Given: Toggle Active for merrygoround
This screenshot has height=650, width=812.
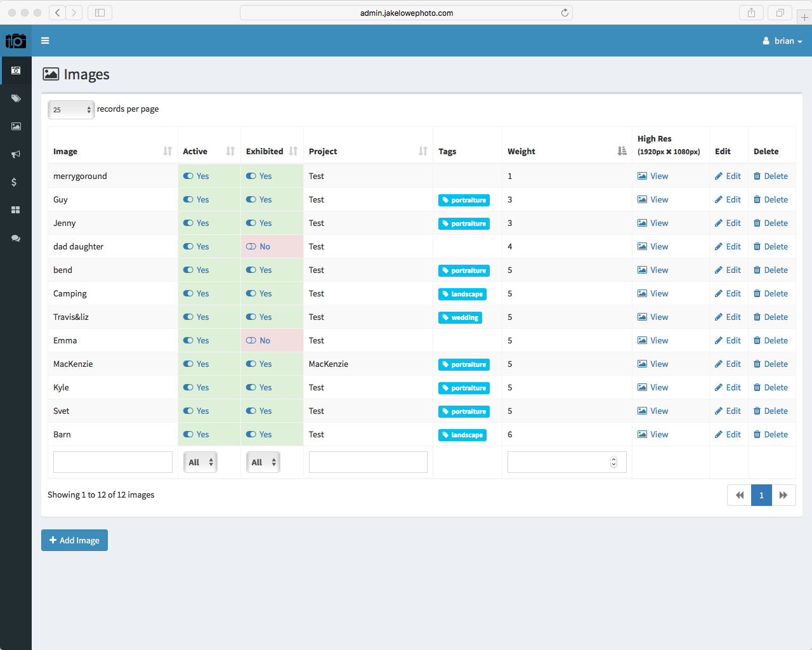Looking at the screenshot, I should [x=196, y=176].
